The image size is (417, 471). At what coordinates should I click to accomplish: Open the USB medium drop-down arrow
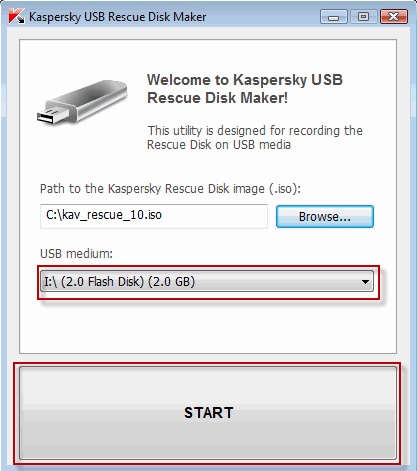click(365, 282)
